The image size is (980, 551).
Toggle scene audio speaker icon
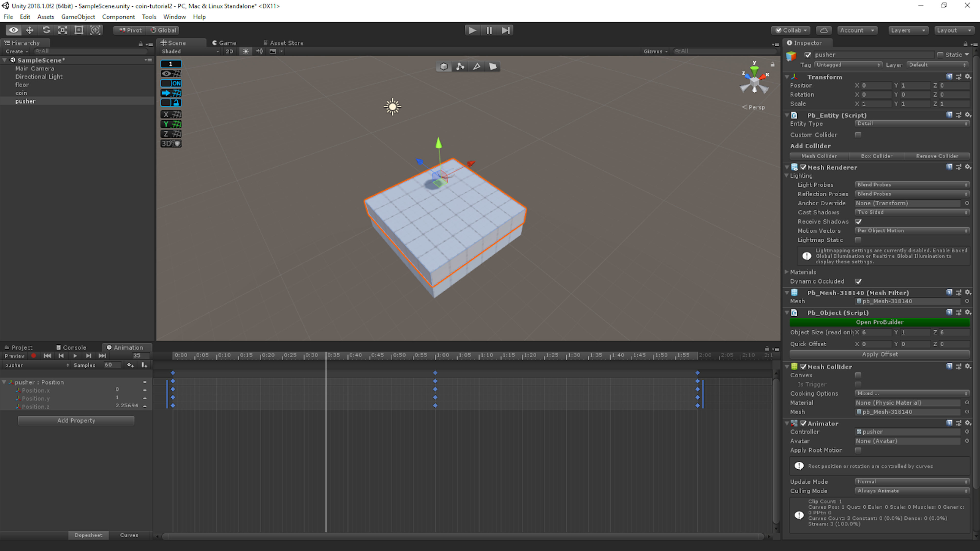point(260,51)
